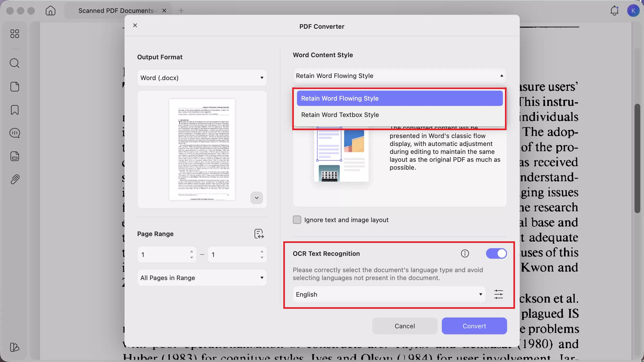Open the bookmarks panel in sidebar
This screenshot has height=362, width=644.
coord(15,110)
